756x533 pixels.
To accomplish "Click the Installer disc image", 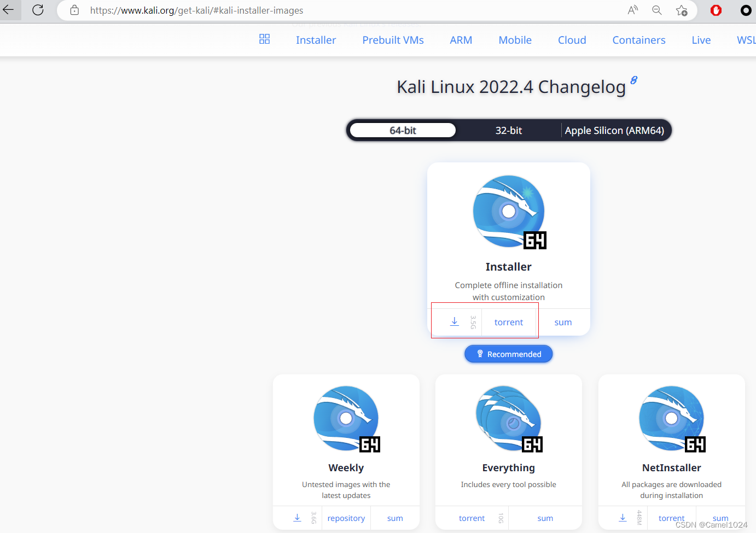I will point(509,212).
